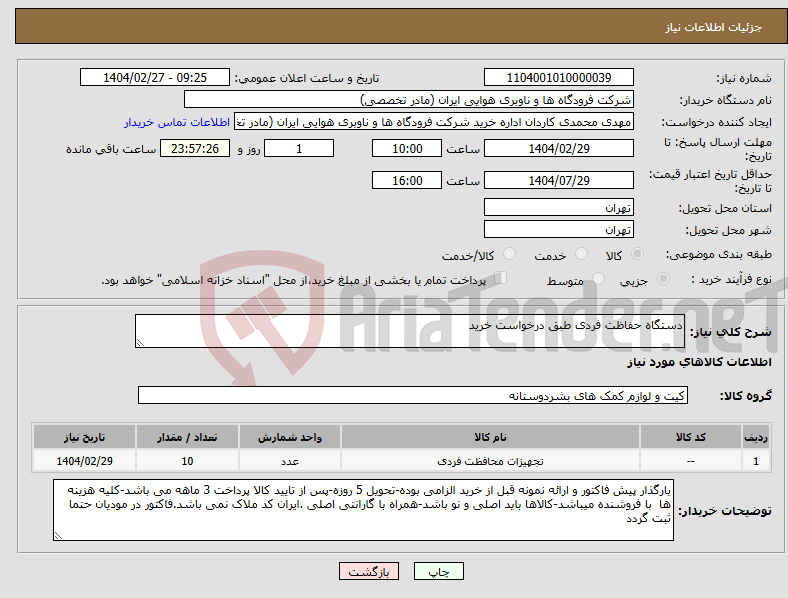Click the ایجاد کننده درخواست field
This screenshot has width=788, height=598.
(434, 122)
